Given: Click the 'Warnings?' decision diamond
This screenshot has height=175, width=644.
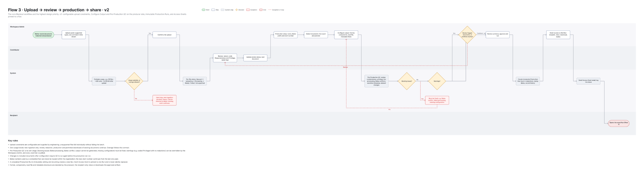Looking at the screenshot, I should click(x=437, y=81).
